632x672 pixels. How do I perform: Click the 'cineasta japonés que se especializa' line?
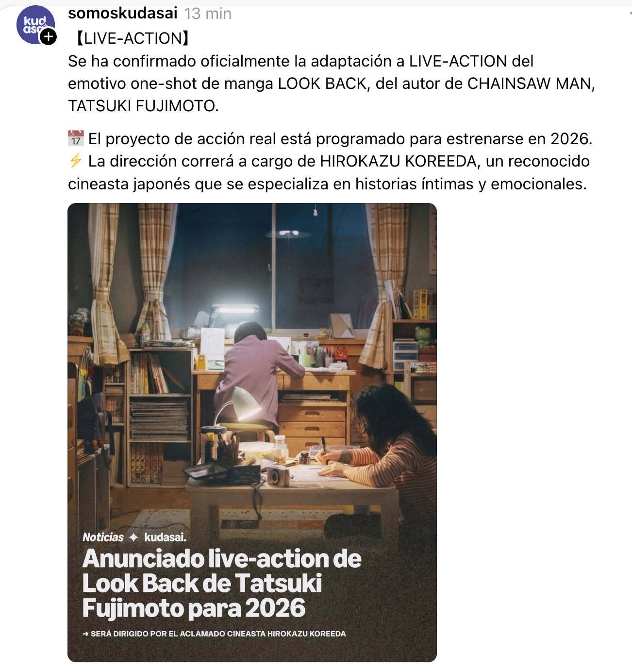(327, 184)
